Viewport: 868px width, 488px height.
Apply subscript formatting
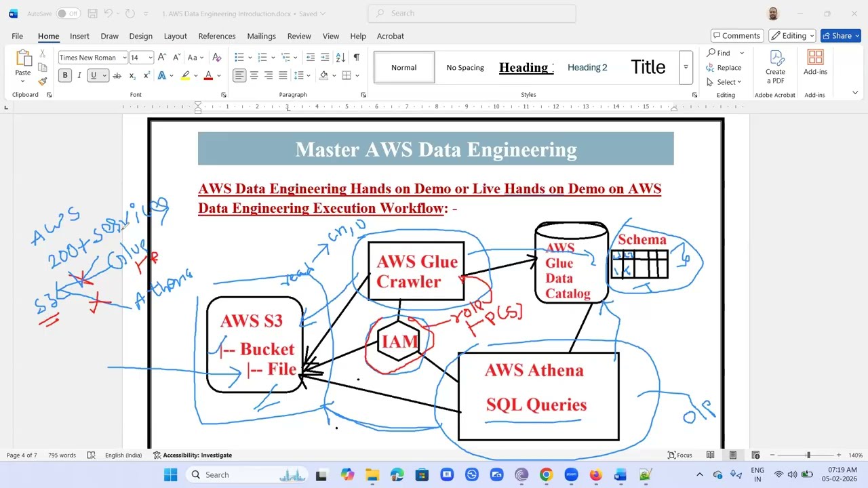(x=132, y=75)
